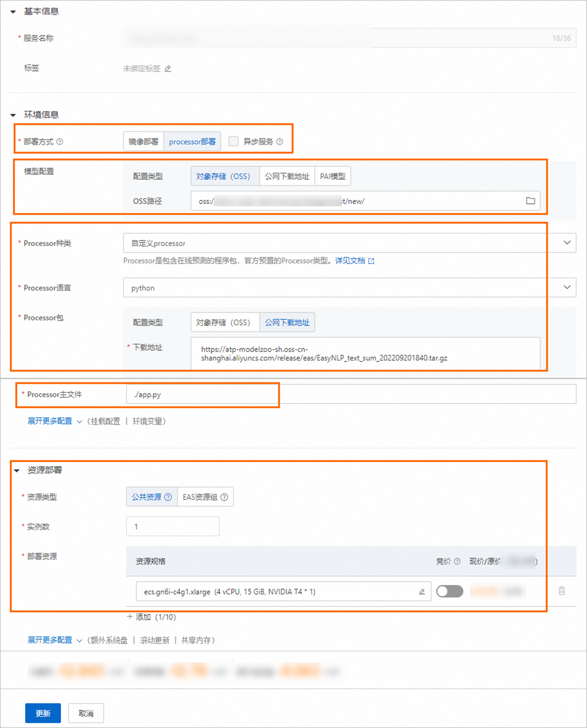587x728 pixels.
Task: Choose 对象存储 (OSS) for Processor包
Action: pos(225,322)
